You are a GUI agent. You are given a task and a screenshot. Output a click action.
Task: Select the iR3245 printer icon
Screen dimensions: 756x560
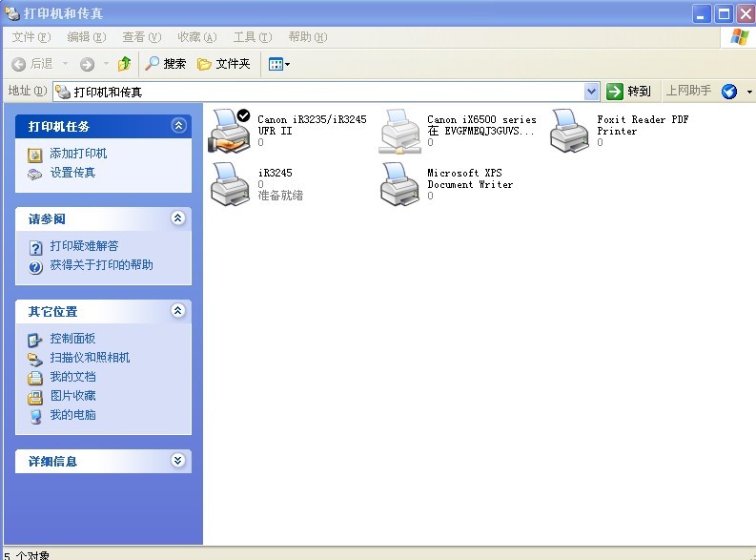point(231,184)
